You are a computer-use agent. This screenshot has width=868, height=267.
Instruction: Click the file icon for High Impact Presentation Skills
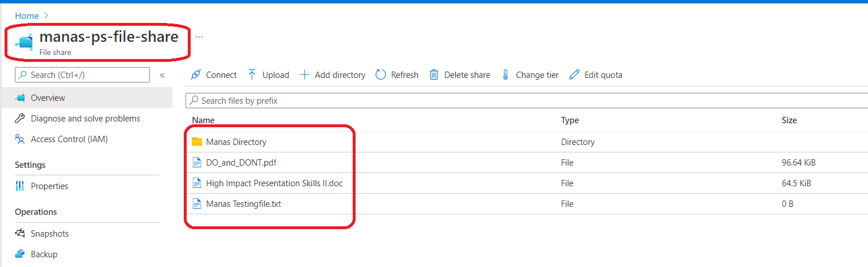[197, 183]
